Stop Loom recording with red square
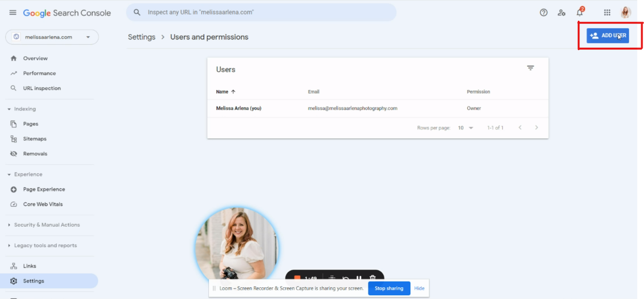Screen dimensions: 644x299 (x=297, y=277)
